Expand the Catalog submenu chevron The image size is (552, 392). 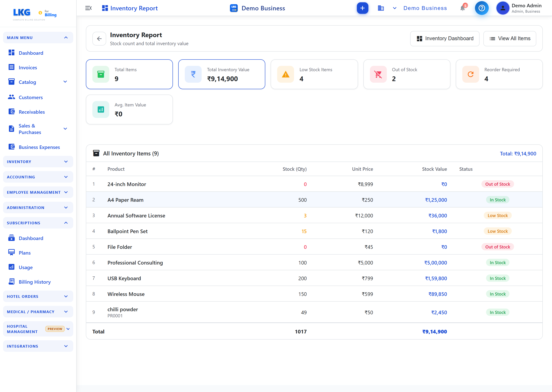(x=65, y=82)
